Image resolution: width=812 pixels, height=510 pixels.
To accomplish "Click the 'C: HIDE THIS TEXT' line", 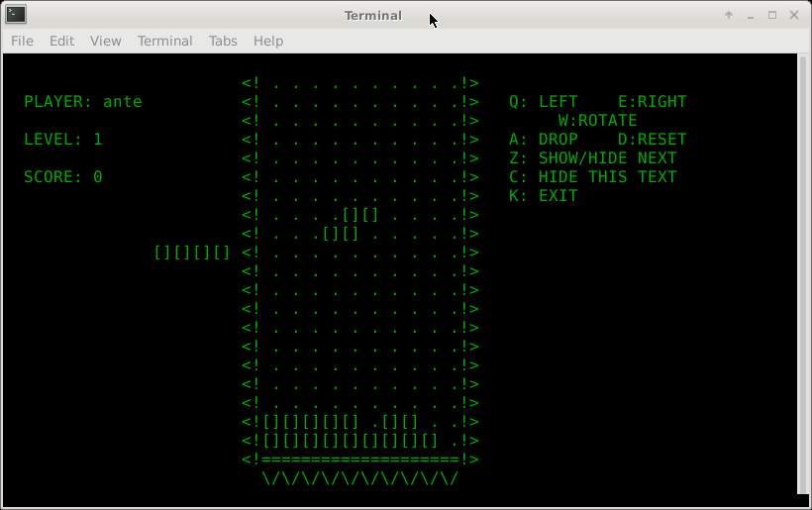I will point(593,177).
